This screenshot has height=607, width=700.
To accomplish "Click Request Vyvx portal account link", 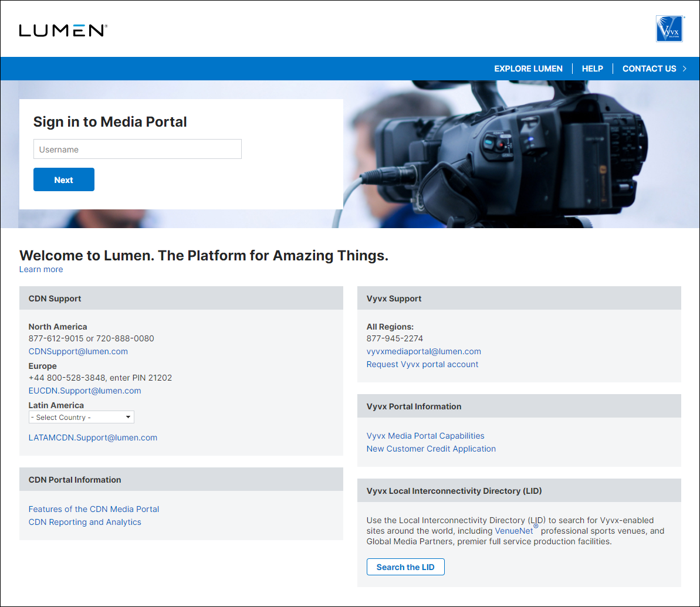I will (x=422, y=364).
